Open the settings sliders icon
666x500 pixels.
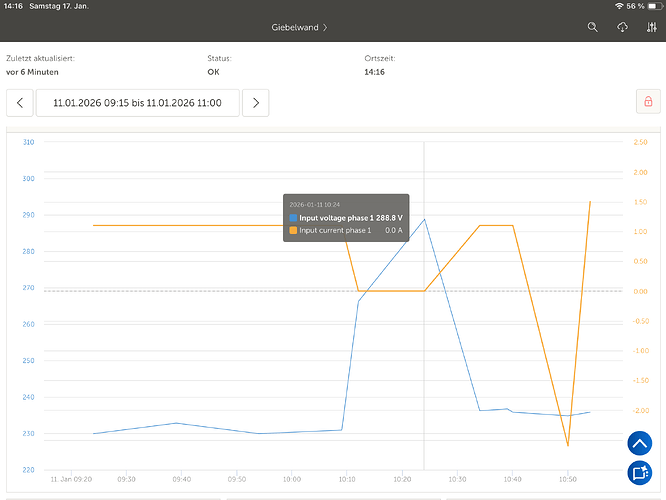pyautogui.click(x=650, y=28)
